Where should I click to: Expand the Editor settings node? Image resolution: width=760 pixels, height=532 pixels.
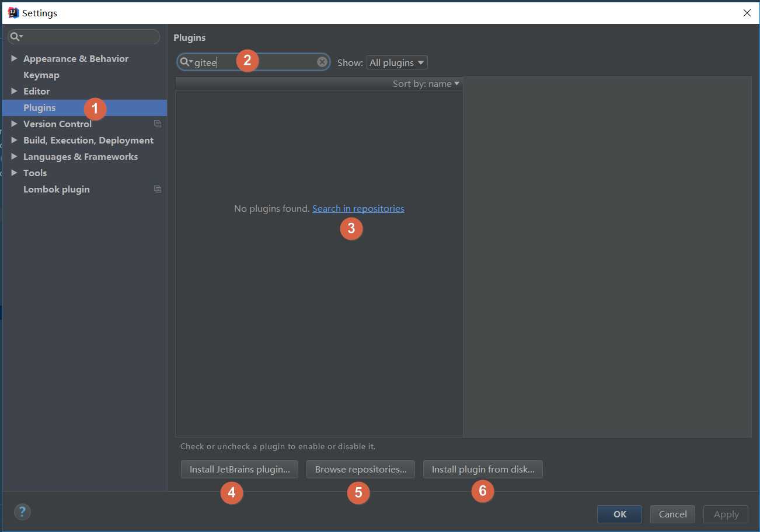coord(14,91)
